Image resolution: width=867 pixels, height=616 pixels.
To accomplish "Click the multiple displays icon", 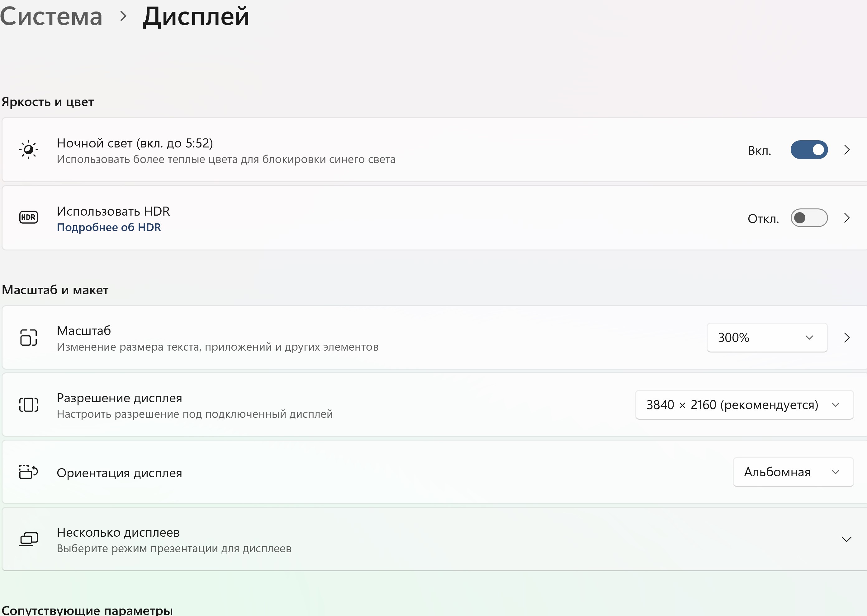I will [x=28, y=539].
